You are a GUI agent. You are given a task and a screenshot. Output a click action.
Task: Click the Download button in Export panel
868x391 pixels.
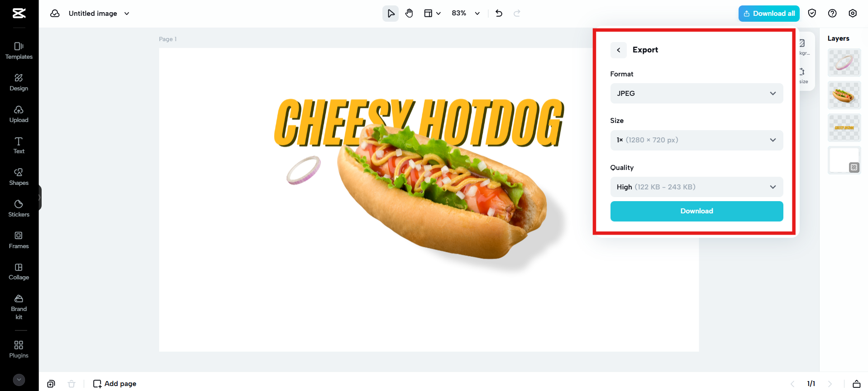696,211
